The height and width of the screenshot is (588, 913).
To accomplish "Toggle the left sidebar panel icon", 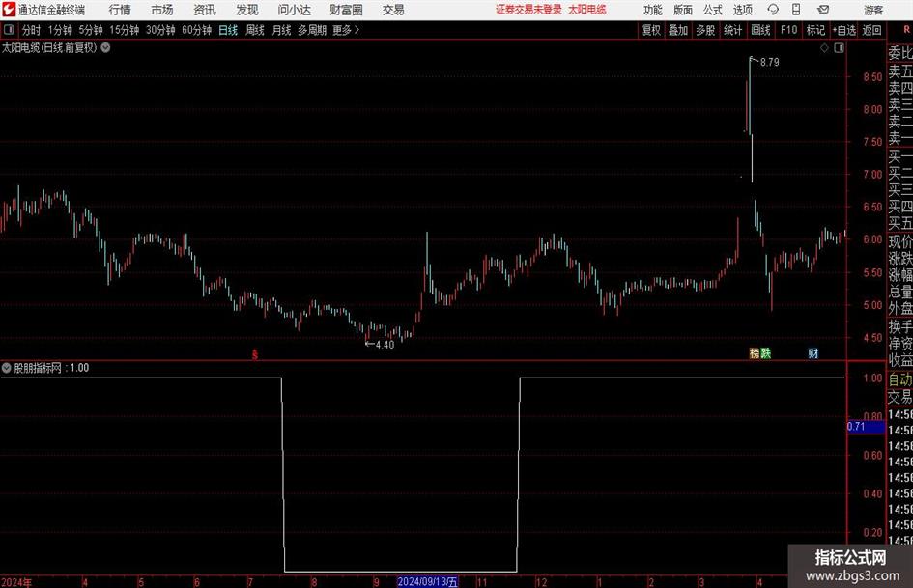I will [8, 30].
